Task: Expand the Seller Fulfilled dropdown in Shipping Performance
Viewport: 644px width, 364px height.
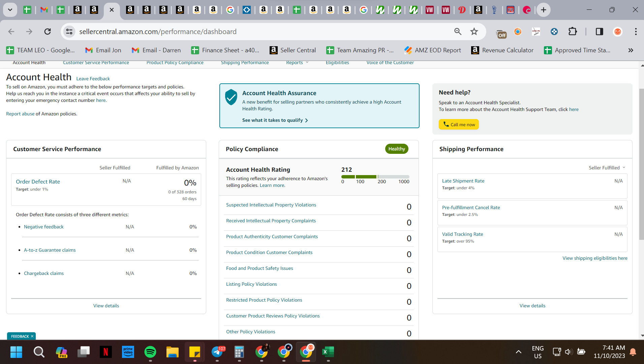Action: click(x=607, y=168)
